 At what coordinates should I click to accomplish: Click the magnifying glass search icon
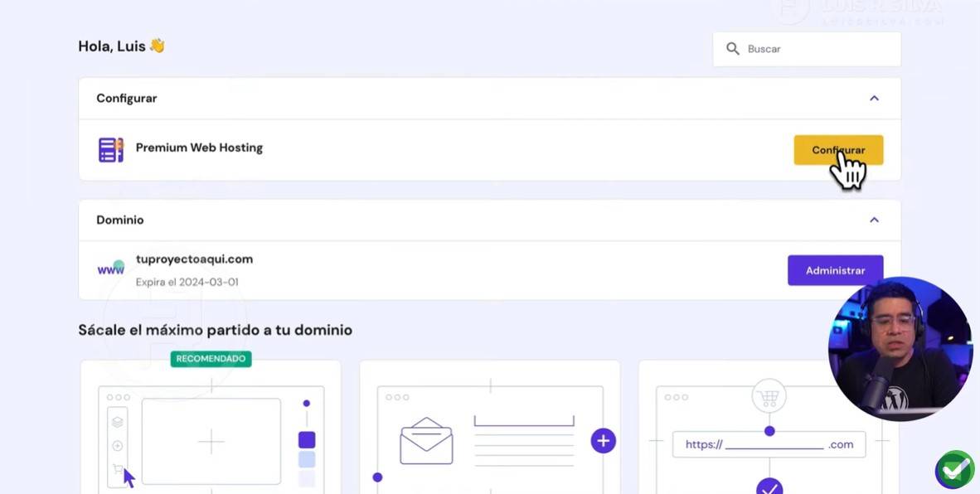click(x=732, y=49)
